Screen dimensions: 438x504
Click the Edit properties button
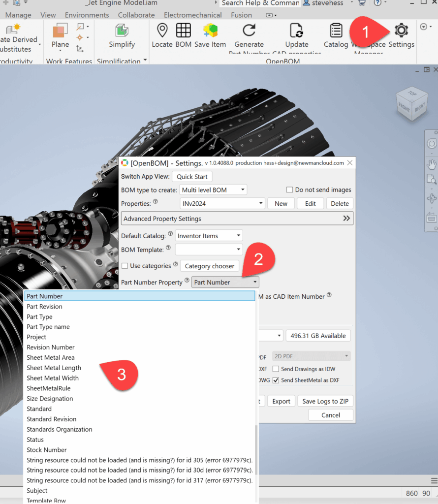(310, 203)
